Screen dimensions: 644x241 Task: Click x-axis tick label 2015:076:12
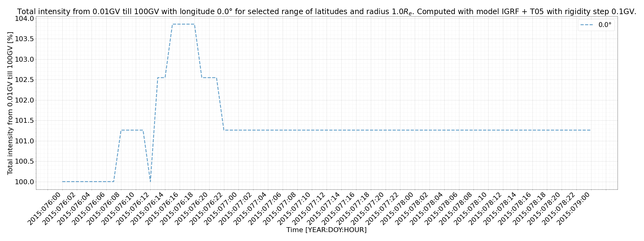[132, 209]
